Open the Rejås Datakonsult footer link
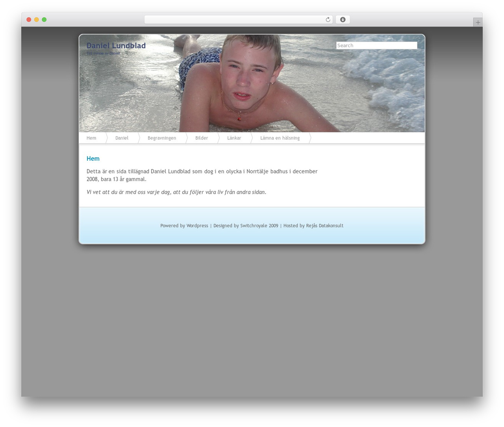The height and width of the screenshot is (427, 504). coord(325,226)
